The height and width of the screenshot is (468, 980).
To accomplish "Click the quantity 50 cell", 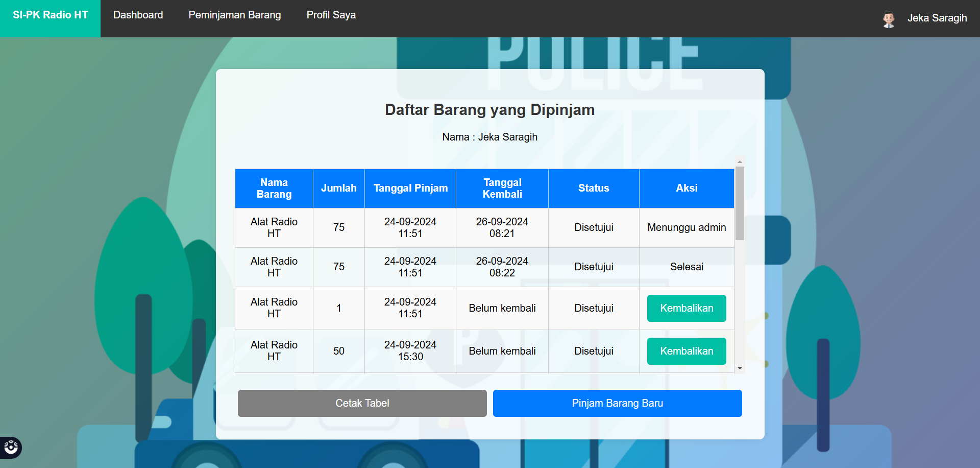I will tap(339, 351).
